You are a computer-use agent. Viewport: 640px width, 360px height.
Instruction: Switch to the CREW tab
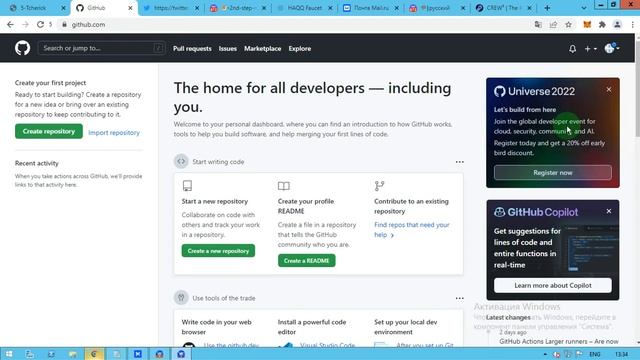[x=503, y=8]
